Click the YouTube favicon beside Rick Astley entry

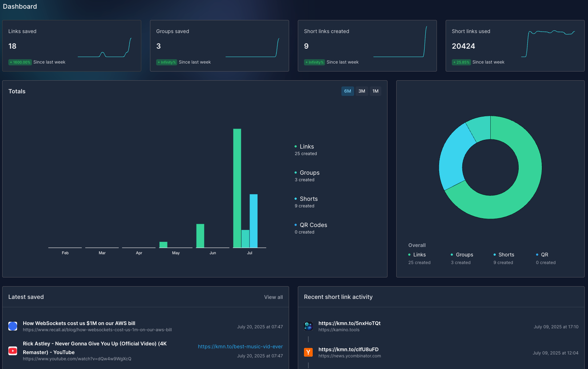tap(13, 351)
